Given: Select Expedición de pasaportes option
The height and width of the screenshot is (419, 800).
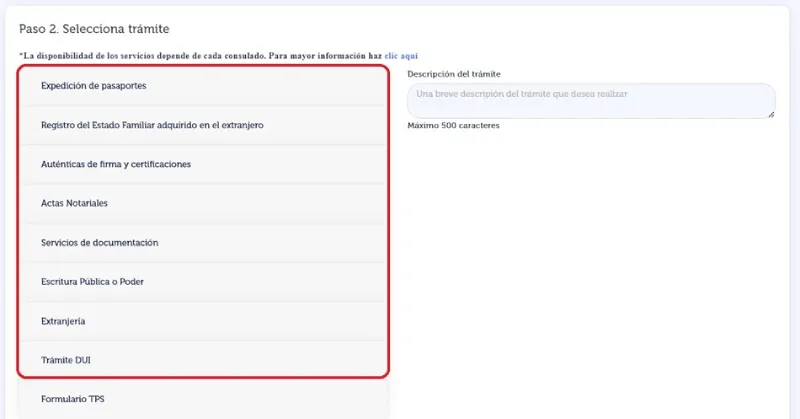Looking at the screenshot, I should [203, 86].
